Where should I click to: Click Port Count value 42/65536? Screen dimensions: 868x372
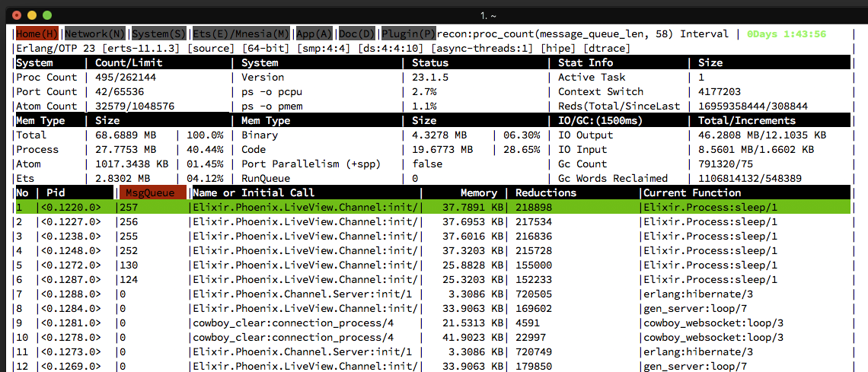coord(120,92)
